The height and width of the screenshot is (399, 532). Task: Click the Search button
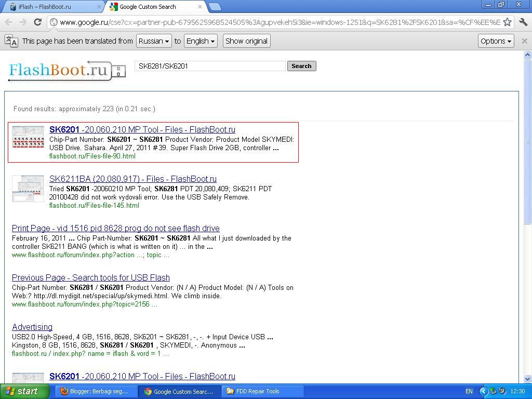301,66
